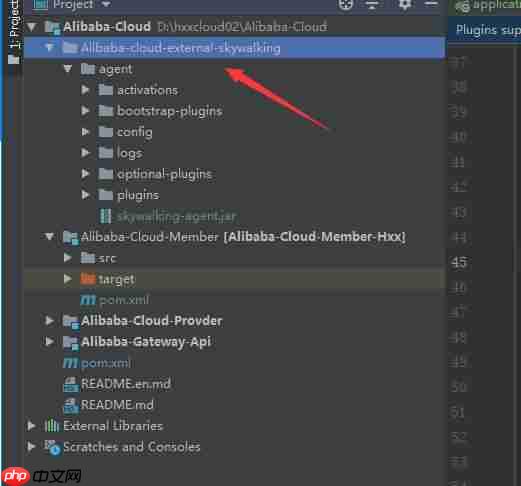Open the application editor tab
The image size is (521, 486).
pyautogui.click(x=487, y=6)
